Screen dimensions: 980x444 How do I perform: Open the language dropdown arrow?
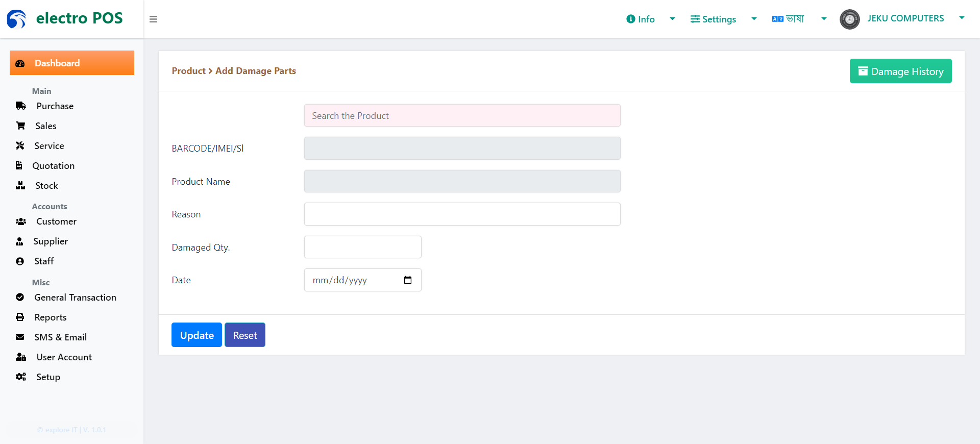click(824, 19)
